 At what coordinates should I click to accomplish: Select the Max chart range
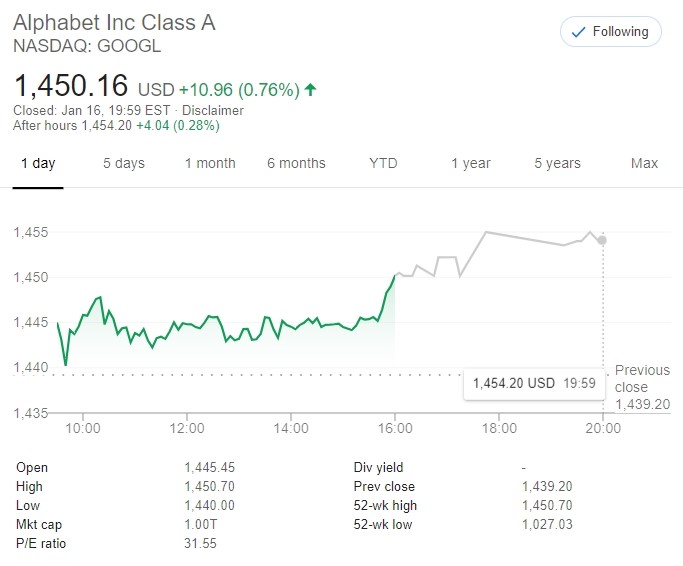[x=644, y=163]
